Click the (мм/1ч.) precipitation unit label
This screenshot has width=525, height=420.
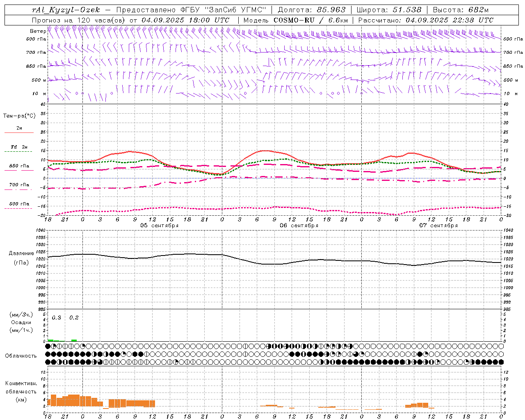(x=21, y=330)
